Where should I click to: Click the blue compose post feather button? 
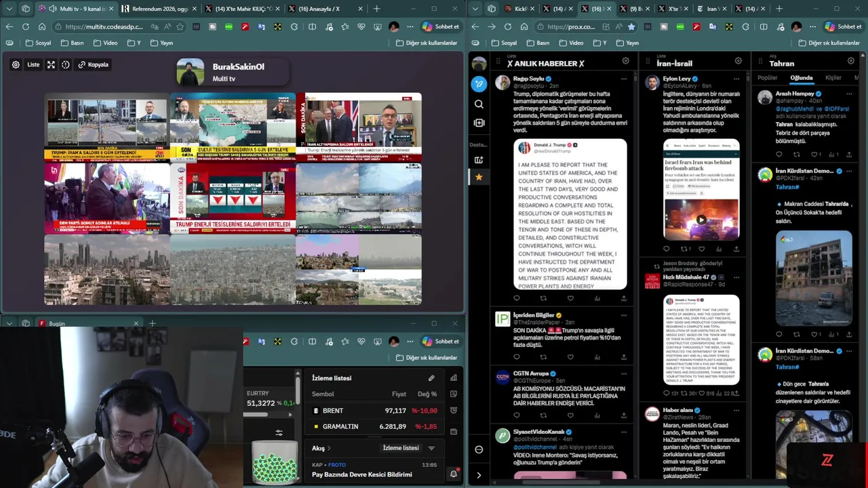click(479, 84)
